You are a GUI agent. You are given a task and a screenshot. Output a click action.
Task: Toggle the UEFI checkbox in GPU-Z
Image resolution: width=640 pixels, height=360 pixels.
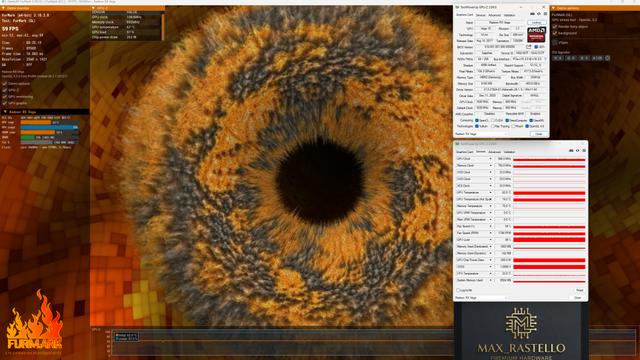pos(536,47)
